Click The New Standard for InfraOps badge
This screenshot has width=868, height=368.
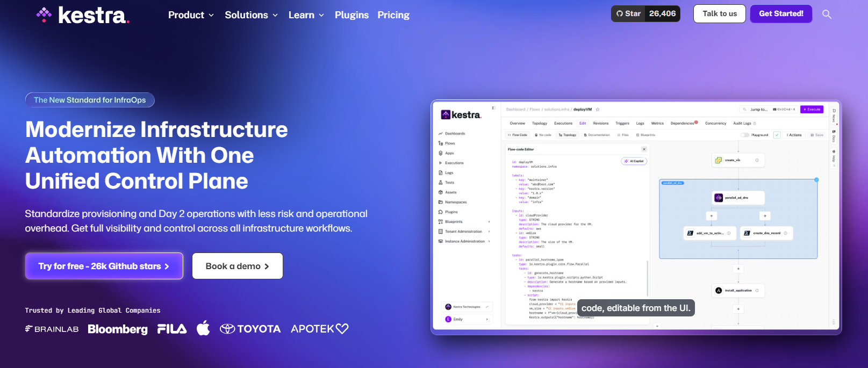[90, 100]
